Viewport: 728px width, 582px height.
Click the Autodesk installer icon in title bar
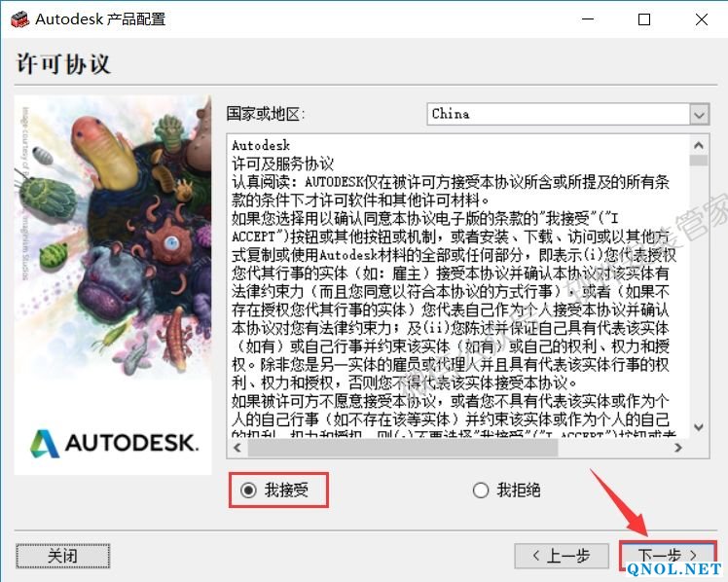pos(18,18)
